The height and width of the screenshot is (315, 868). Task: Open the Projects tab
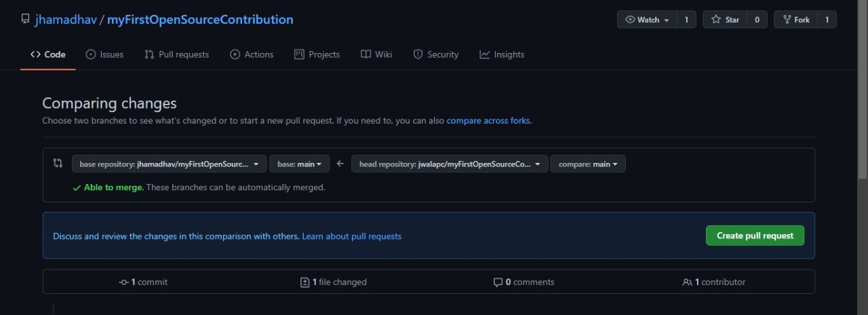pos(317,54)
